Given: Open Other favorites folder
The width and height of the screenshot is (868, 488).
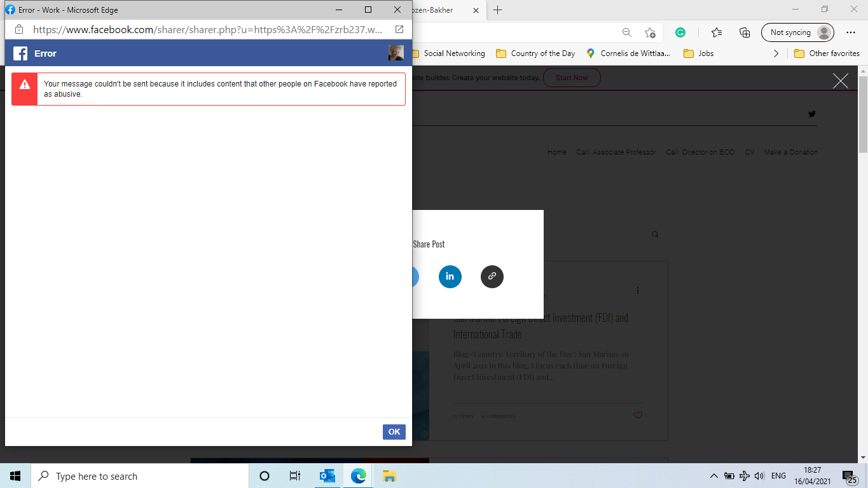Looking at the screenshot, I should point(827,53).
